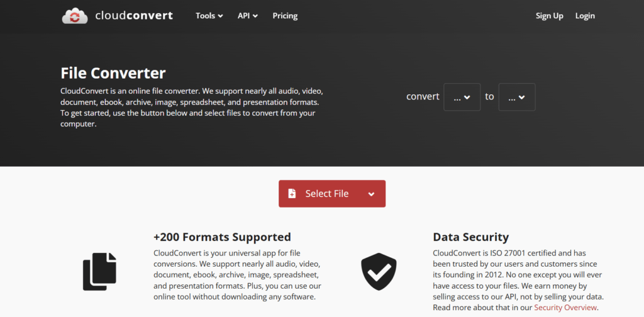Click the chevron arrow beside Tools

(220, 16)
